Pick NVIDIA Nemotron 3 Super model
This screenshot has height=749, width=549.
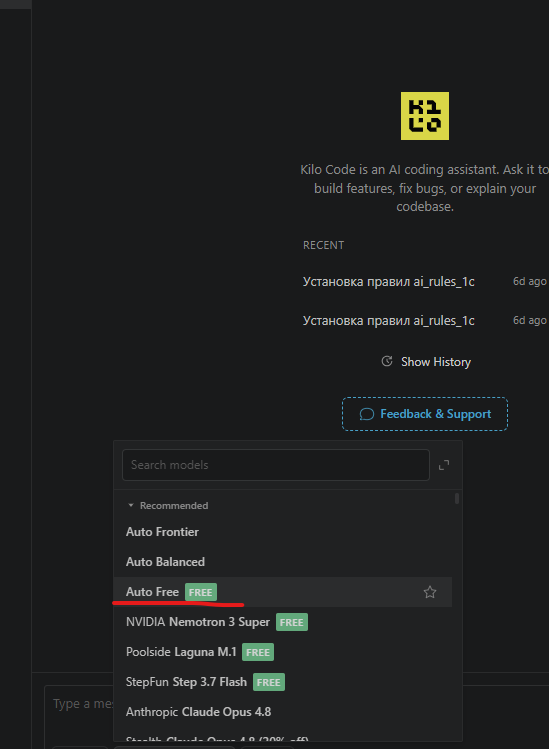point(282,622)
